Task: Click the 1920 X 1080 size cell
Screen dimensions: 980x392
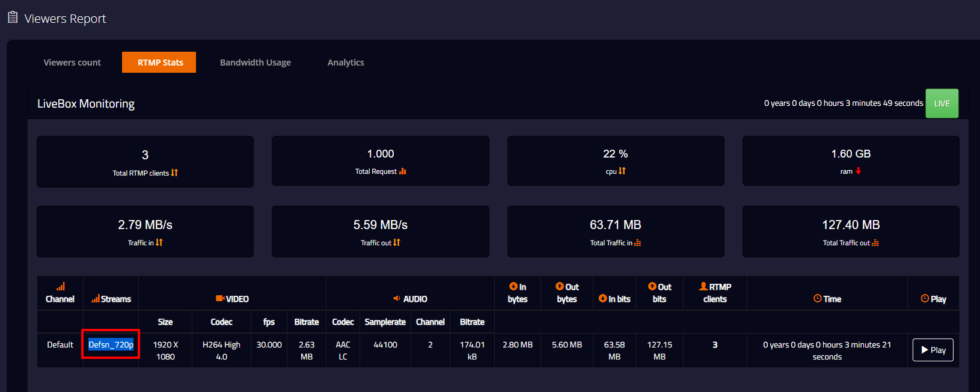Action: click(x=165, y=351)
